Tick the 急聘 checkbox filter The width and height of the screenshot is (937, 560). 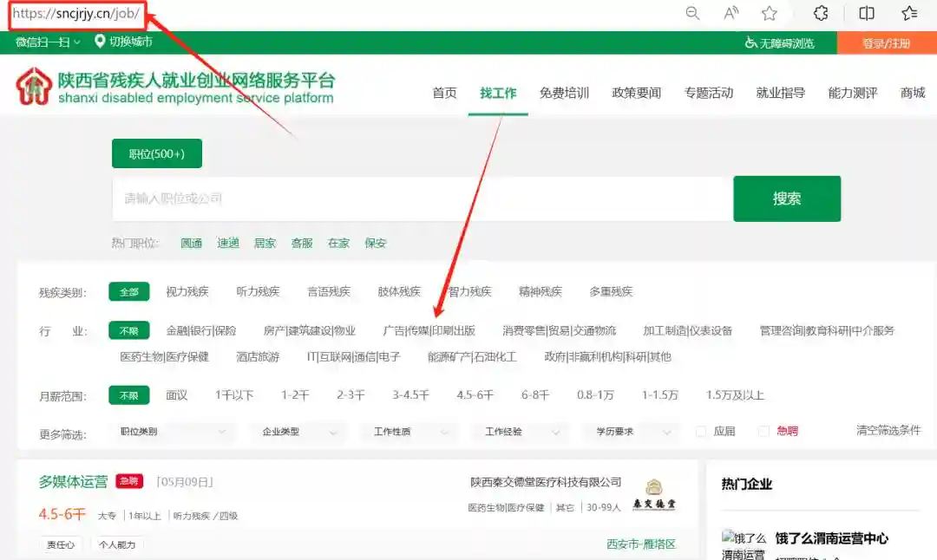click(x=763, y=431)
